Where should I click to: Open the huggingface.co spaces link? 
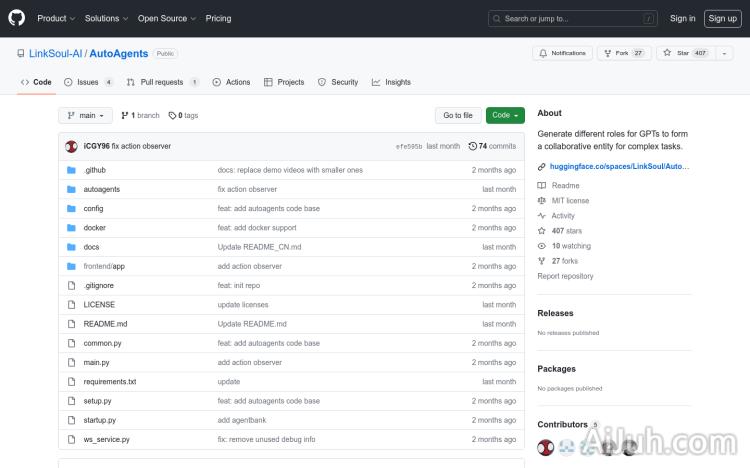(619, 166)
